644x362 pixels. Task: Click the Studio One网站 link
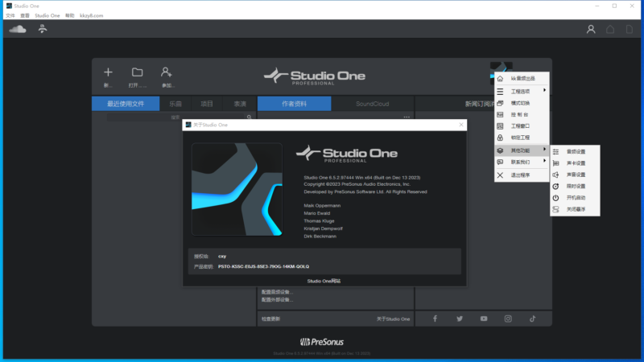pyautogui.click(x=324, y=281)
